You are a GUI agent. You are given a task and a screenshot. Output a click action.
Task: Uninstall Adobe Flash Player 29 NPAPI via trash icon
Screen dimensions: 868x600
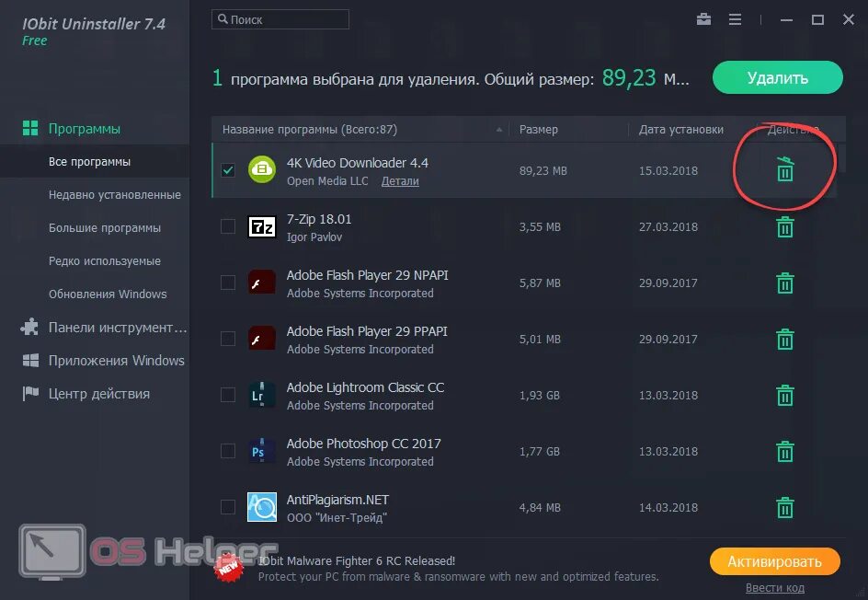tap(785, 283)
